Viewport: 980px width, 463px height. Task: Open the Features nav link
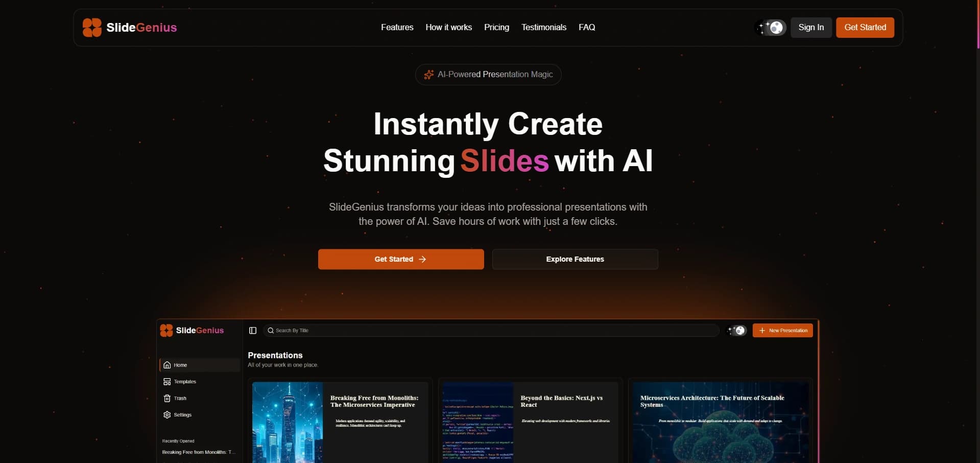397,28
